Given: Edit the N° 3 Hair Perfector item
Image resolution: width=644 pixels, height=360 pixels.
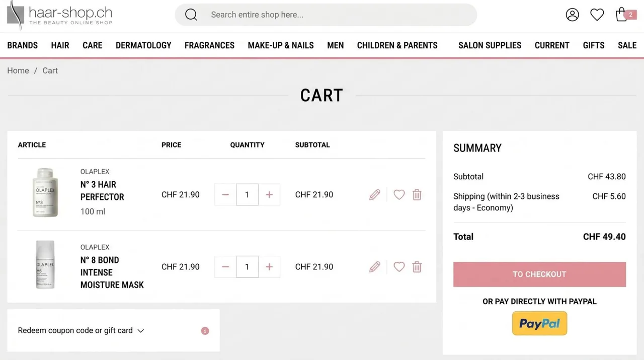Looking at the screenshot, I should pos(375,195).
